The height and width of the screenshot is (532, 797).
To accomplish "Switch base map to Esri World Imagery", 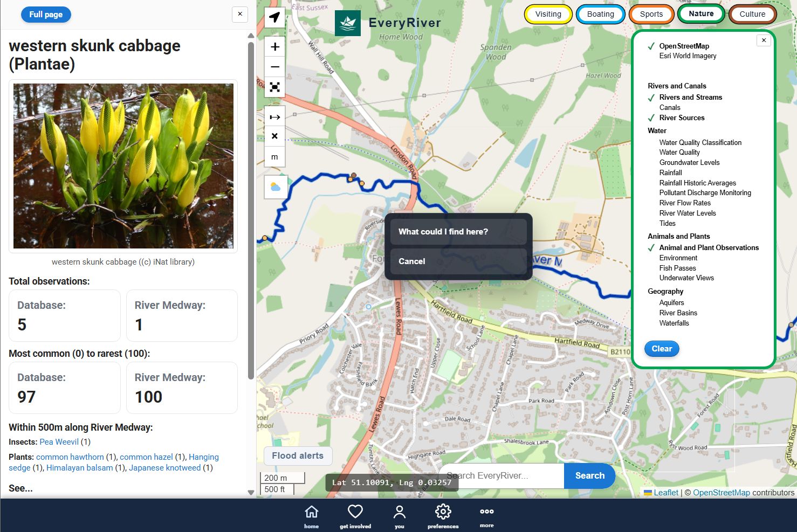I will coord(688,56).
